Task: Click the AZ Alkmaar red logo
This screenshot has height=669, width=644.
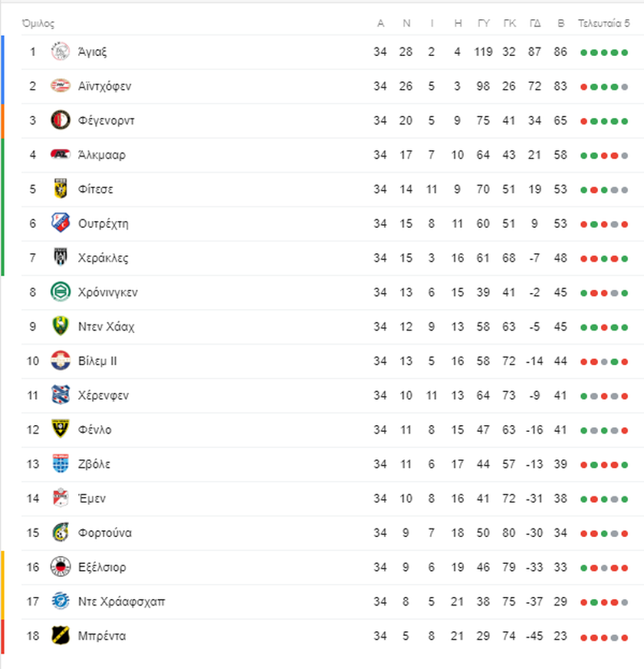Action: pos(60,154)
